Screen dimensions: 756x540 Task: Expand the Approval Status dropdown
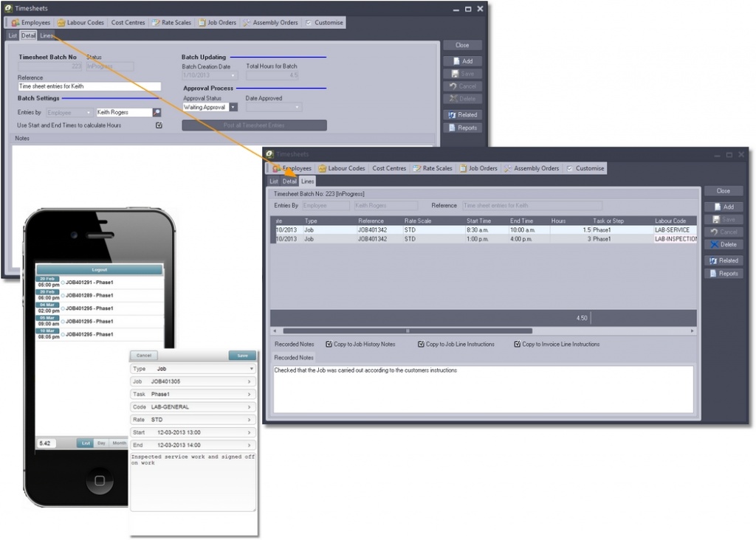[x=233, y=108]
